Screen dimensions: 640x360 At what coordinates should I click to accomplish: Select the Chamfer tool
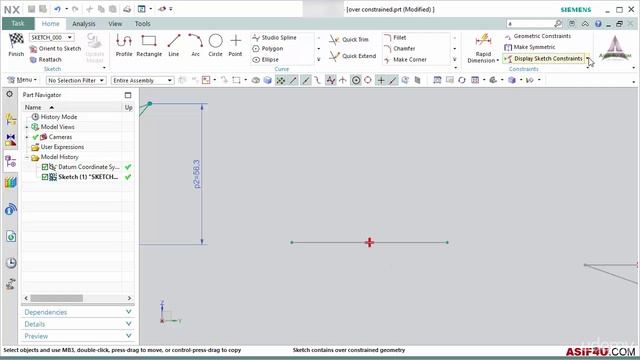(x=400, y=49)
